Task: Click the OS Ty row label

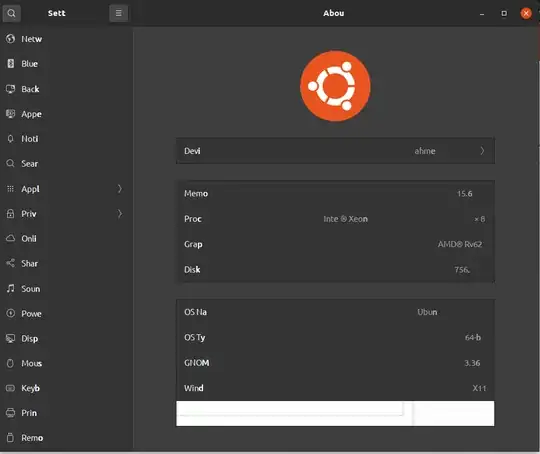Action: click(195, 337)
